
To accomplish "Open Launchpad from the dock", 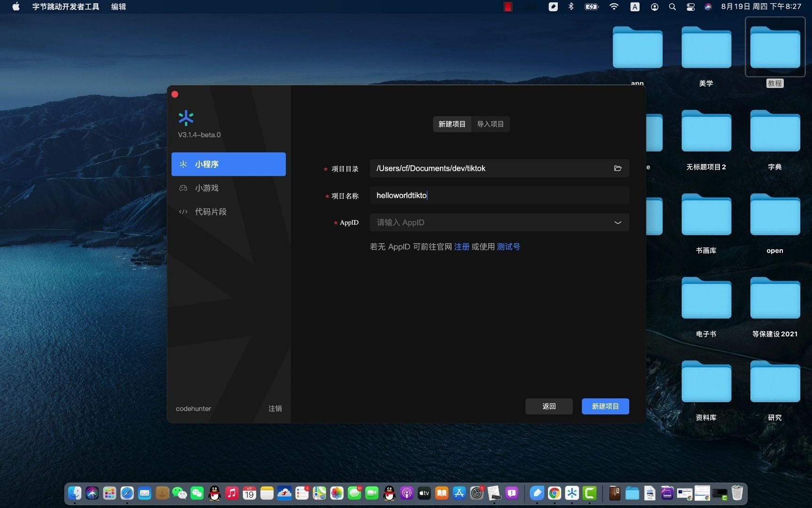I will tap(109, 493).
